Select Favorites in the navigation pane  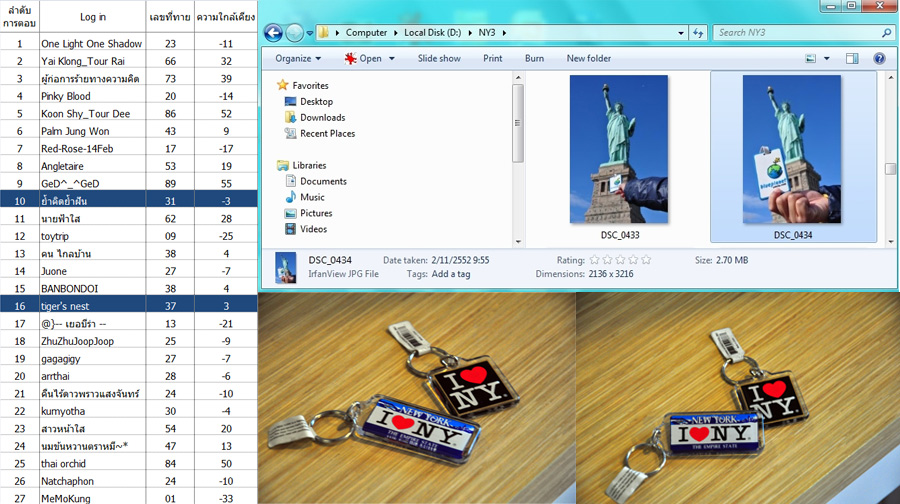(x=310, y=86)
